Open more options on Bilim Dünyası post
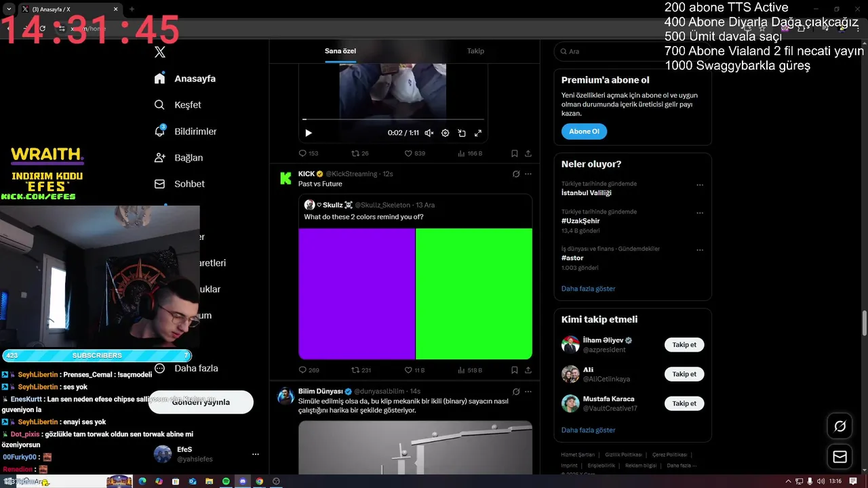 click(528, 392)
